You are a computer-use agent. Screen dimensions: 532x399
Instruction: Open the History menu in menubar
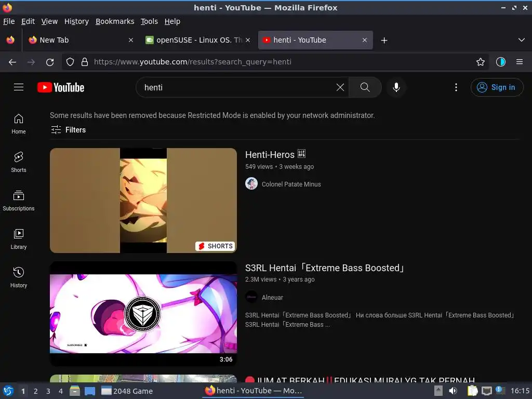tap(76, 21)
